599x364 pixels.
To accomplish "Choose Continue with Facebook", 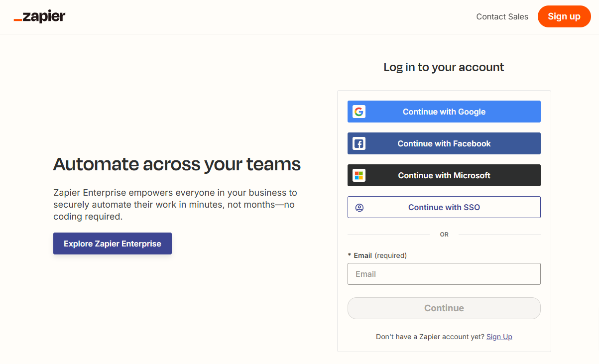I will [444, 143].
